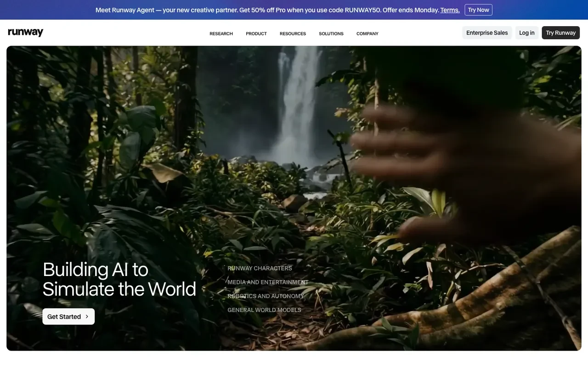Viewport: 588px width, 368px height.
Task: Select Solutions in the top navigation
Action: point(331,34)
